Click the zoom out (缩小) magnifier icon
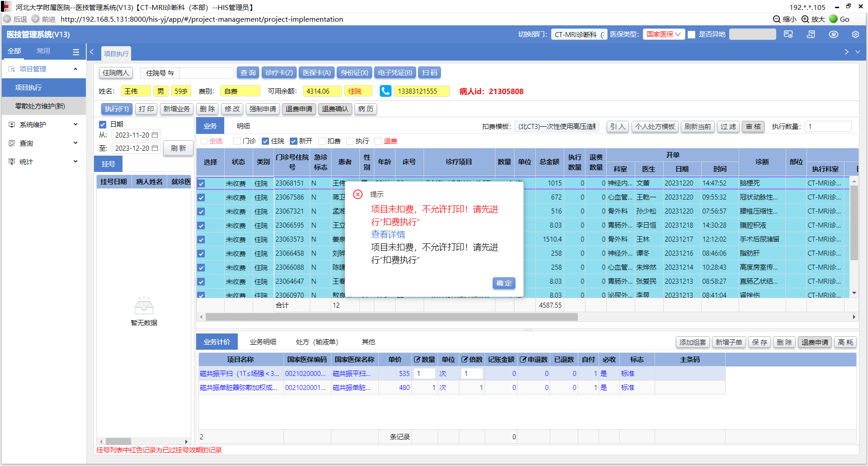This screenshot has width=868, height=466. (777, 19)
